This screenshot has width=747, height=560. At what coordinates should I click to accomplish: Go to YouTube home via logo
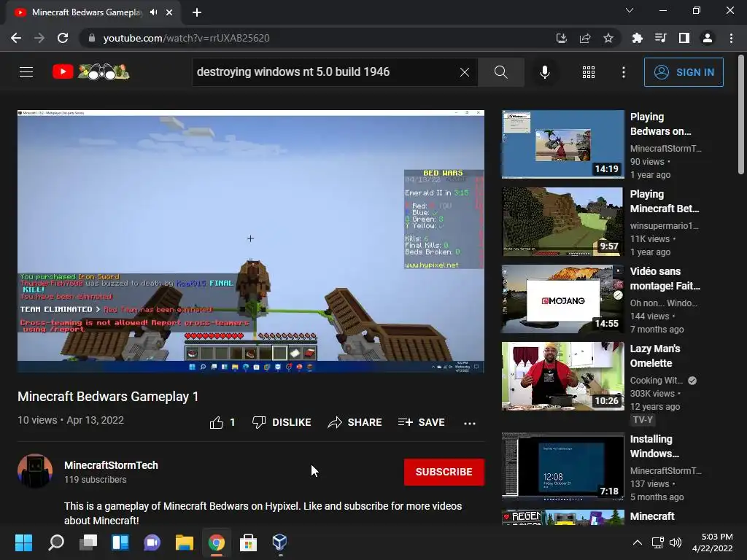click(x=91, y=72)
